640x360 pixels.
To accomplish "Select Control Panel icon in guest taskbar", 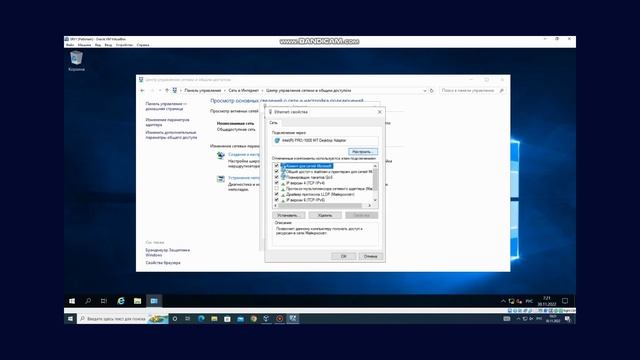I will [x=154, y=301].
